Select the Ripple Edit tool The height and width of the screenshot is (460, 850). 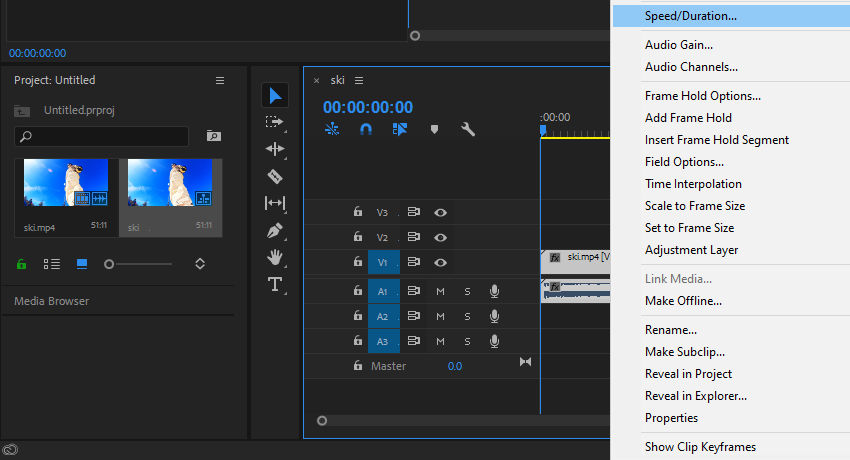275,149
